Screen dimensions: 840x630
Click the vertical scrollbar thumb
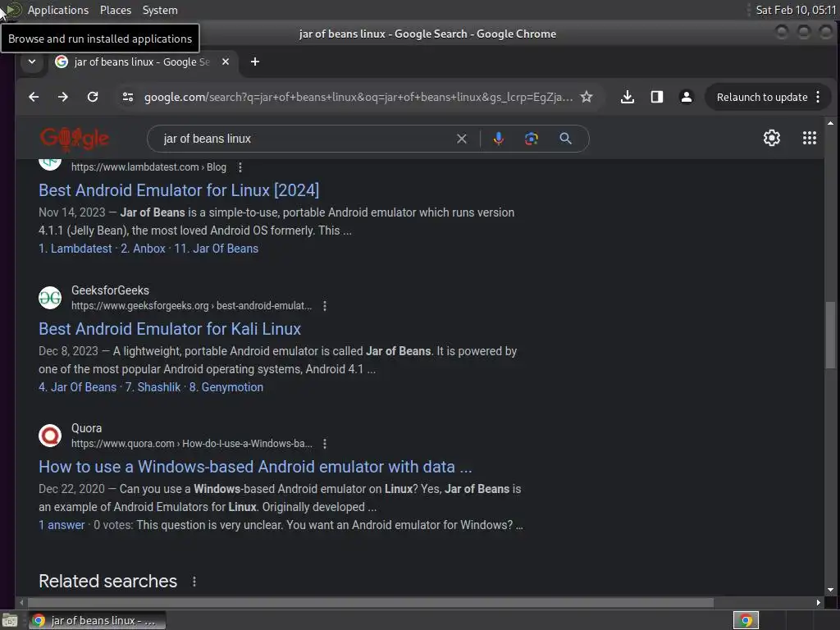pos(830,335)
